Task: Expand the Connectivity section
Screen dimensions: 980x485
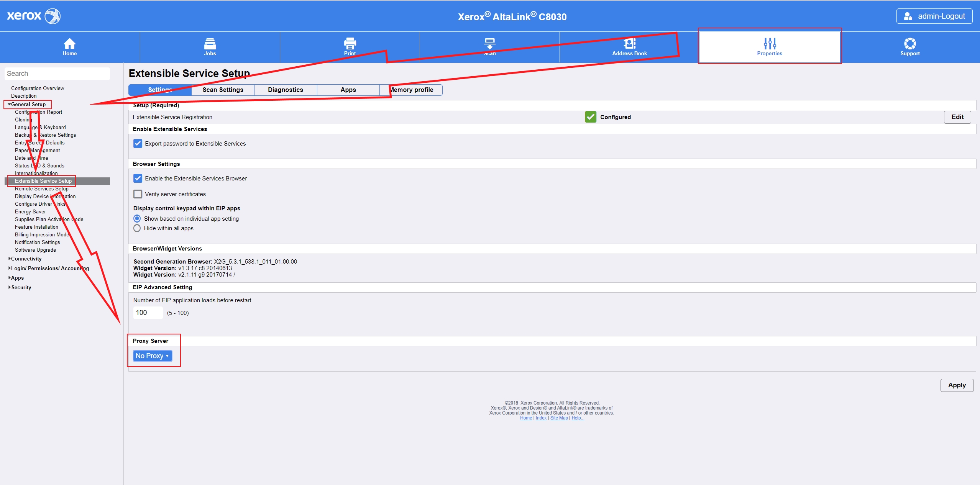Action: point(25,259)
